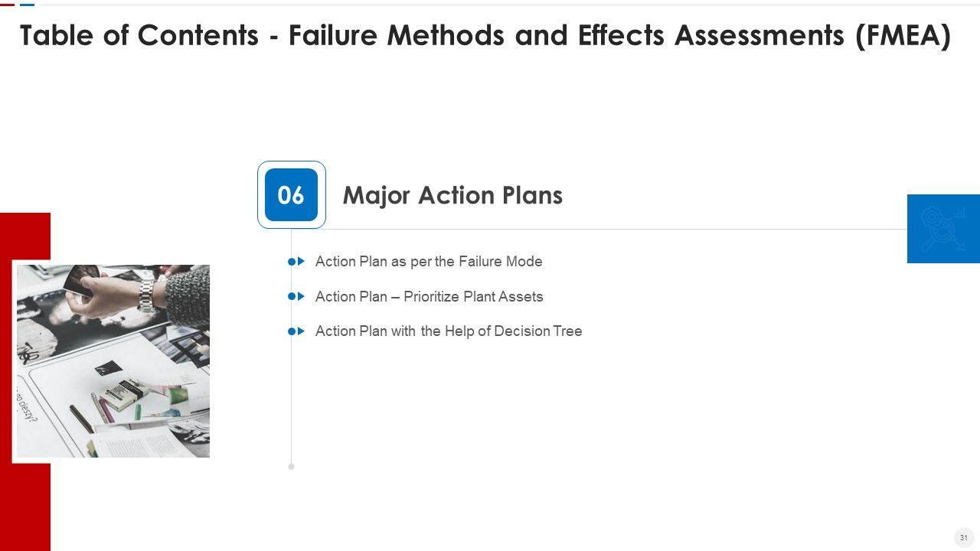Open Action Plan – Prioritize Plant Assets
Screen dimensions: 980x551
(429, 296)
